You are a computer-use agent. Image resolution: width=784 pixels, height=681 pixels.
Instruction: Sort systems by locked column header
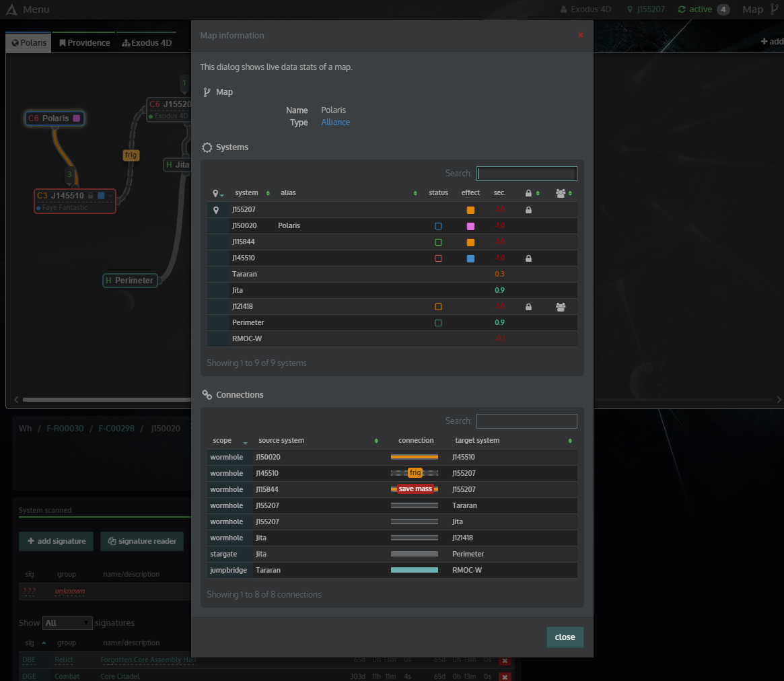click(x=532, y=193)
